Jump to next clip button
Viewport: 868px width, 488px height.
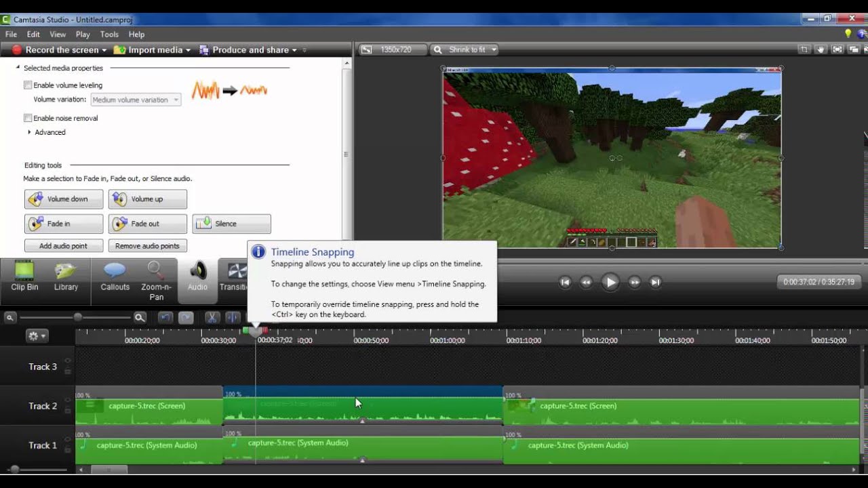[655, 282]
